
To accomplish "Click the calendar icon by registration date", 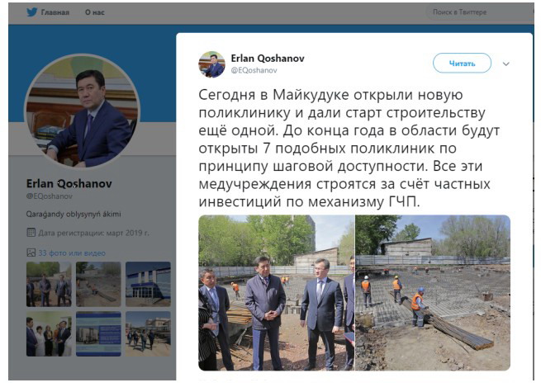I will pyautogui.click(x=31, y=233).
